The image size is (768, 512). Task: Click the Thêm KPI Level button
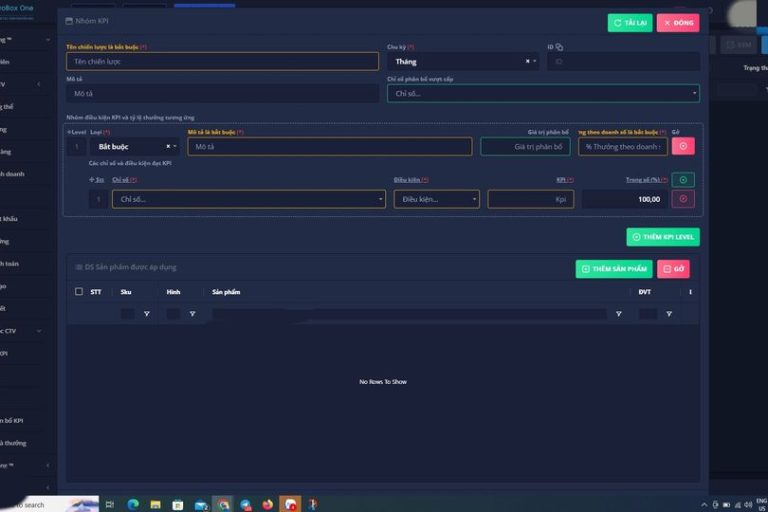[663, 237]
